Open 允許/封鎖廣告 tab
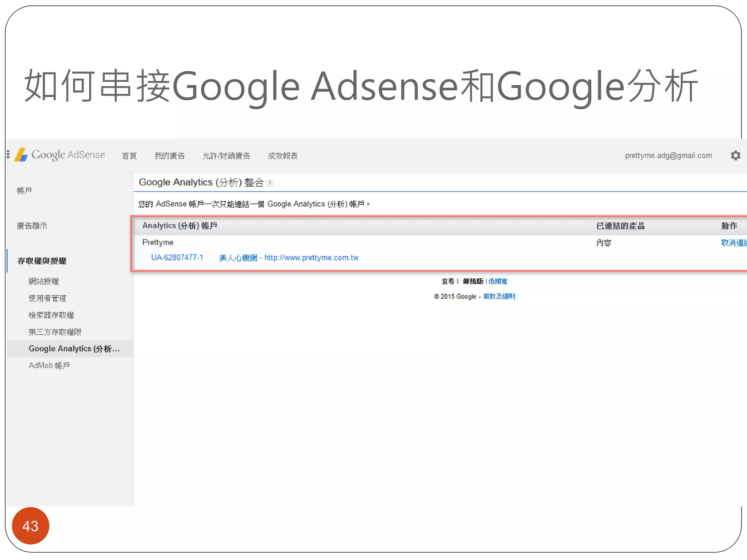The image size is (747, 560). click(x=226, y=156)
